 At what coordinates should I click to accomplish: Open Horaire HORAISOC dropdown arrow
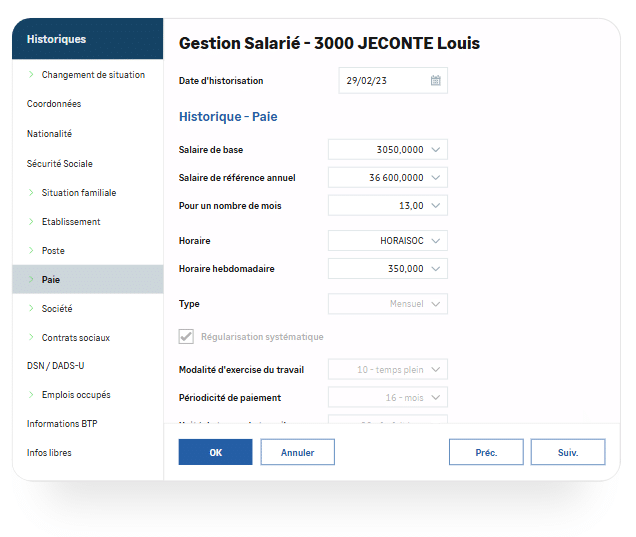click(x=436, y=241)
